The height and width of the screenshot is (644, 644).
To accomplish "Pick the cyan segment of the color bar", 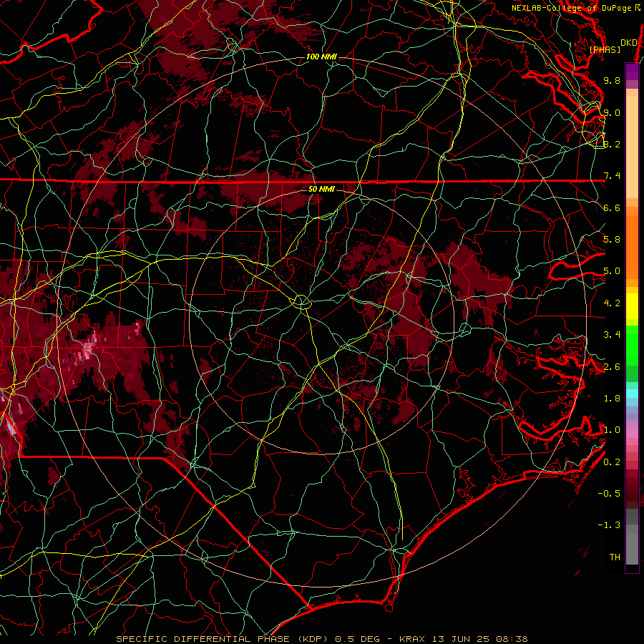I will [632, 394].
